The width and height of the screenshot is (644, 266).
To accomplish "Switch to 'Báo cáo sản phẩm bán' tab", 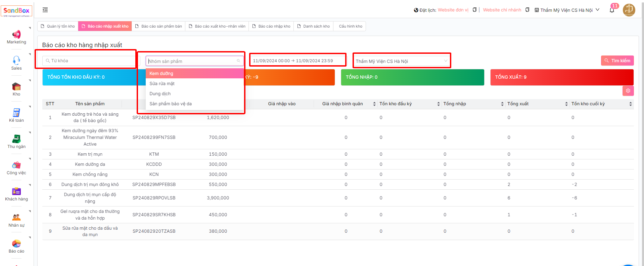I will (x=158, y=26).
